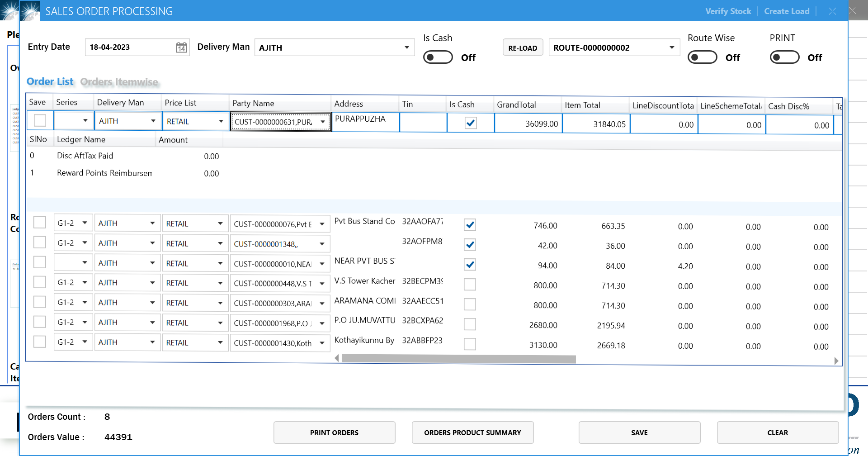Select the Order List tab
The image size is (868, 456).
pyautogui.click(x=50, y=82)
